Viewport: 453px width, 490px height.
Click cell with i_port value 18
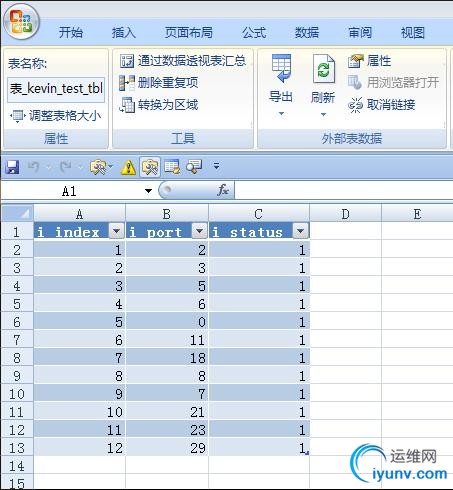coord(167,358)
